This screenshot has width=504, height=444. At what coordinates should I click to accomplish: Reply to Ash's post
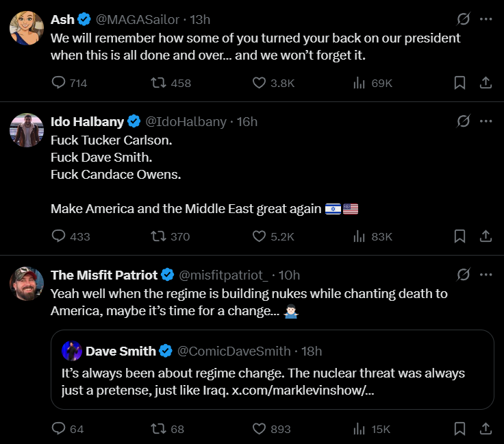[58, 83]
